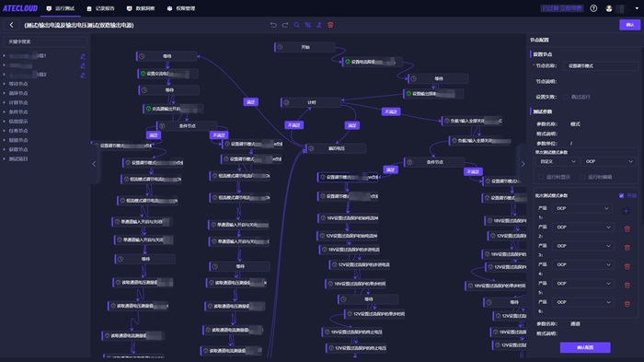Click the red trash icon in canvas toolbar
This screenshot has width=644, height=362.
point(330,25)
